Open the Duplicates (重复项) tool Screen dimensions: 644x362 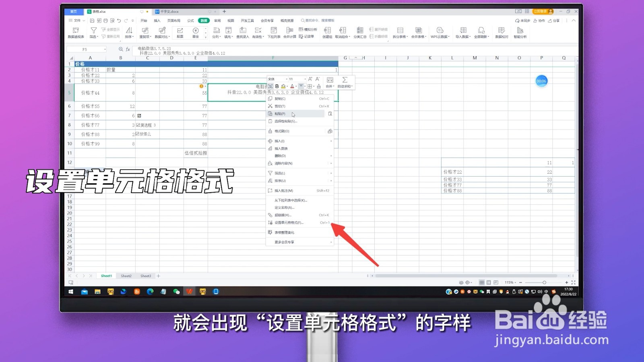(x=145, y=33)
